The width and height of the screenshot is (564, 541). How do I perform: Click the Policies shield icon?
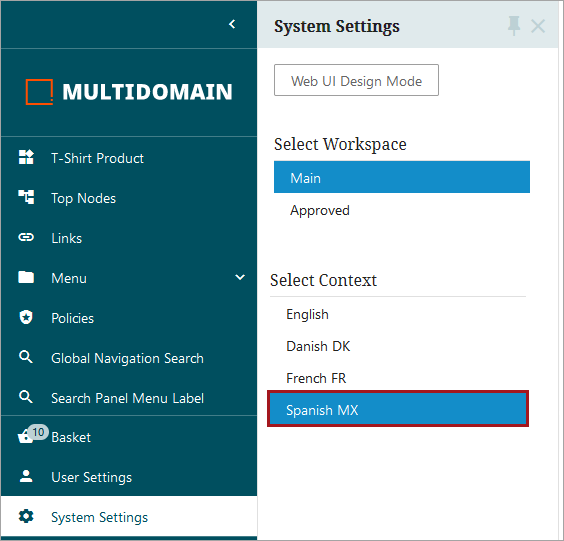click(x=26, y=317)
